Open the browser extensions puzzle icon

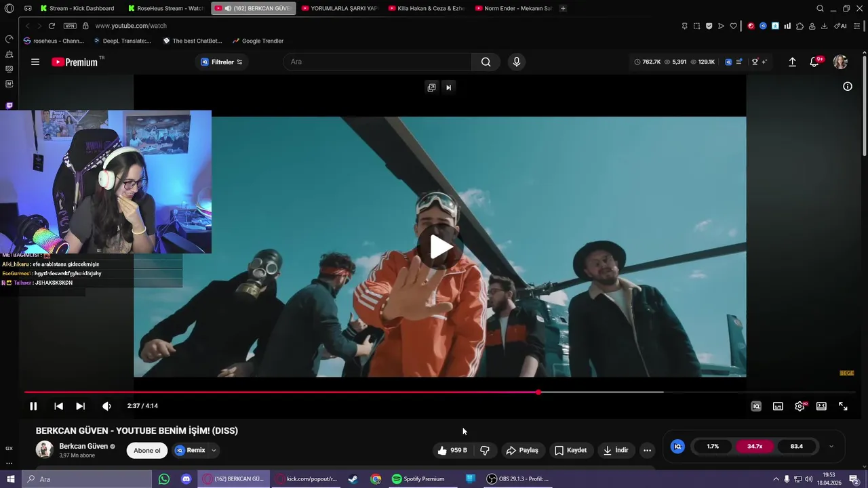pos(800,26)
